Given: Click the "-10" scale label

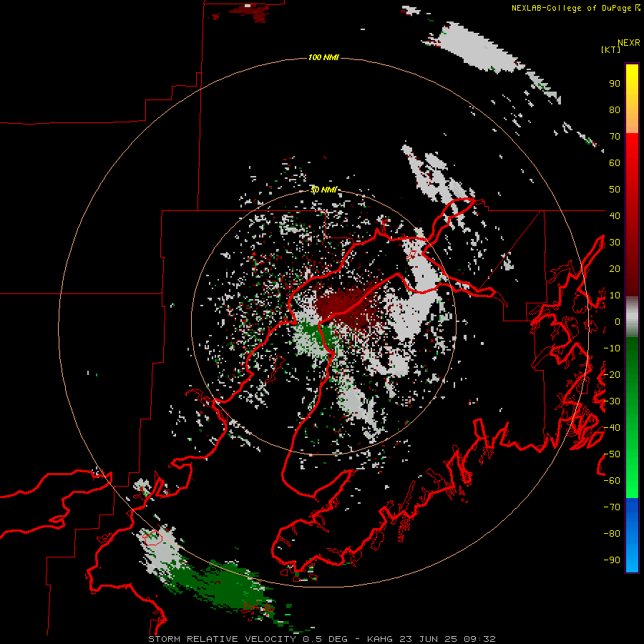Looking at the screenshot, I should pos(612,348).
